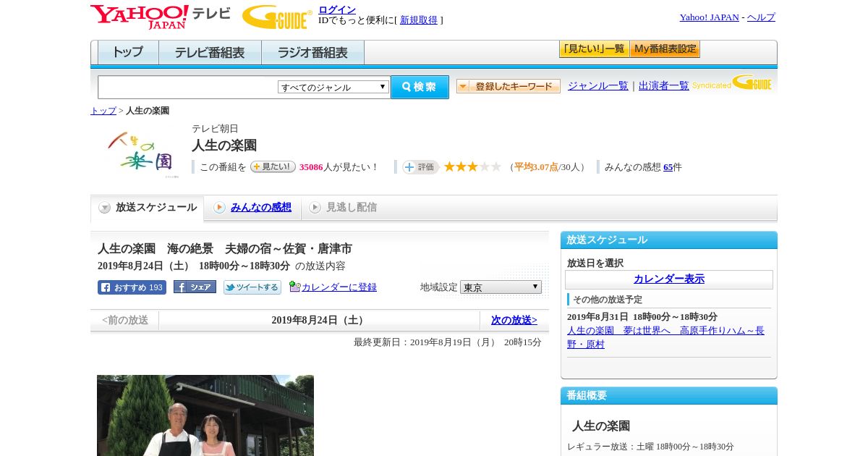Select the fifth rating star
The width and height of the screenshot is (868, 456).
[495, 166]
